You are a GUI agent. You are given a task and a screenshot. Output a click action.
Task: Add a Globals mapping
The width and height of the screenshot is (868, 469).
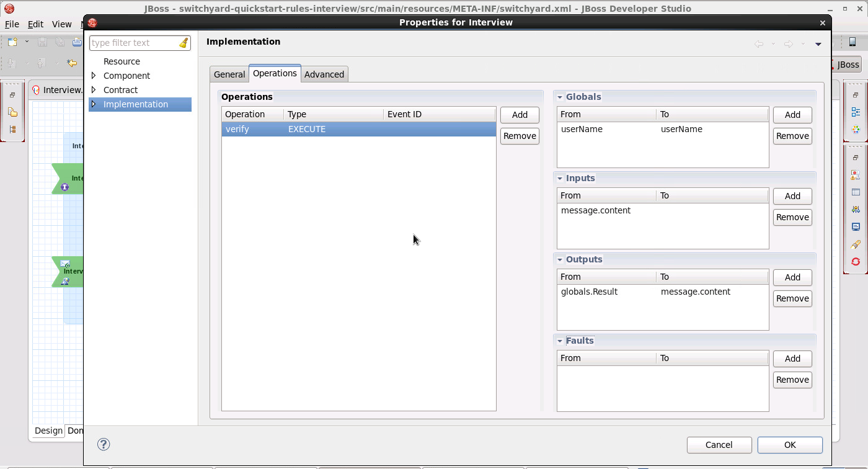click(792, 115)
